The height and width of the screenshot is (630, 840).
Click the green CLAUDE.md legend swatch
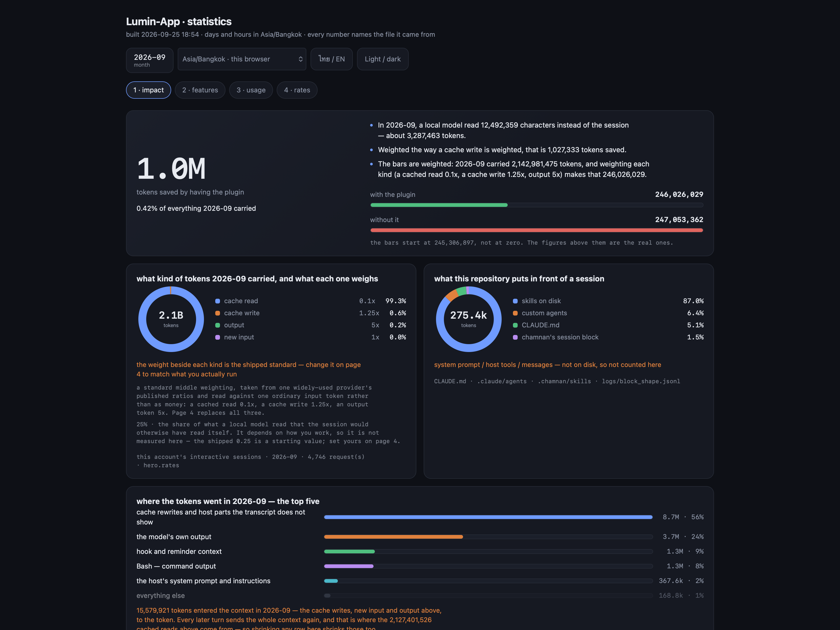tap(515, 325)
